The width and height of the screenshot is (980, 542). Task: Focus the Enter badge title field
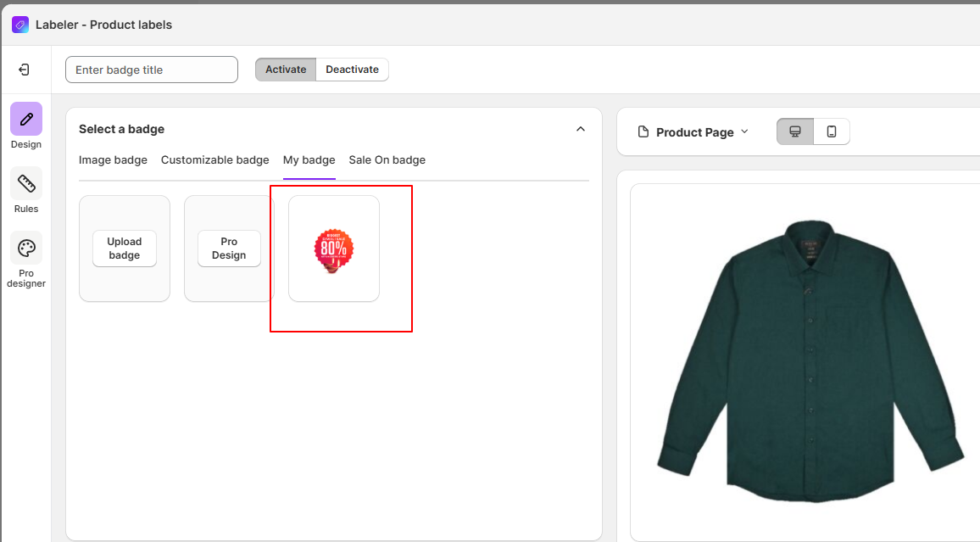[152, 70]
